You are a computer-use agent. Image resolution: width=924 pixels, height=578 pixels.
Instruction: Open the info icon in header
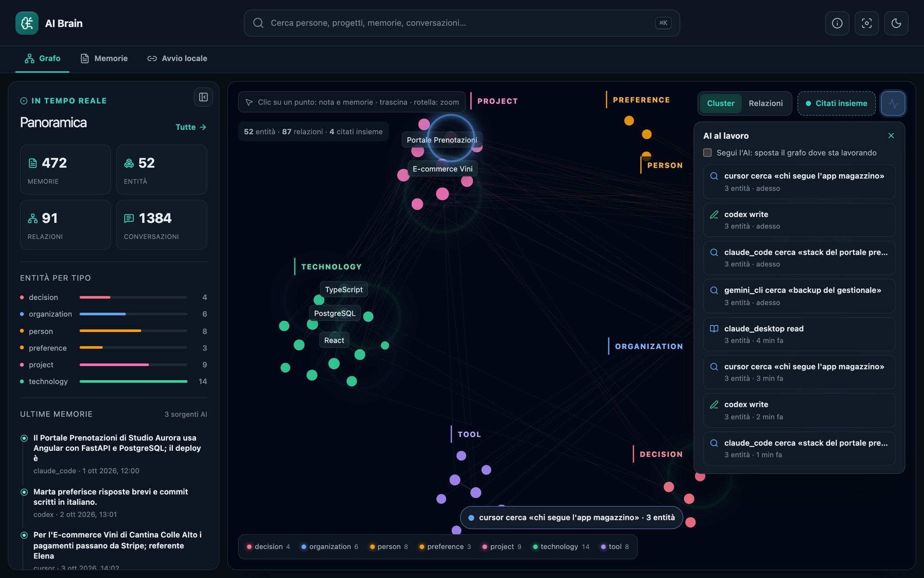tap(837, 23)
